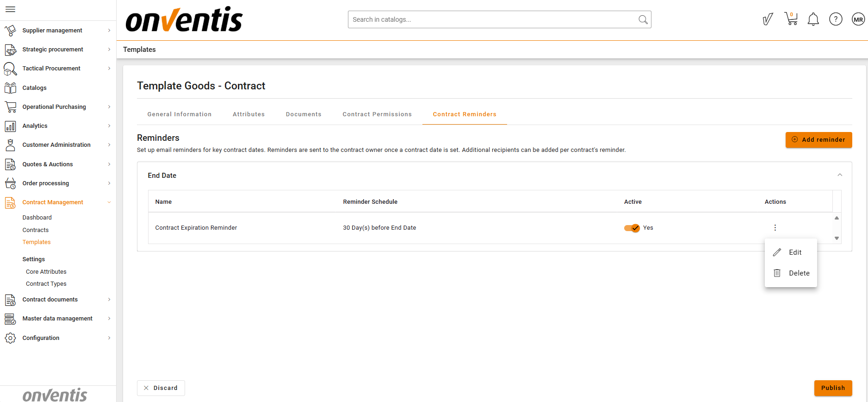Click the approvals checkmark icon in header

pyautogui.click(x=768, y=19)
